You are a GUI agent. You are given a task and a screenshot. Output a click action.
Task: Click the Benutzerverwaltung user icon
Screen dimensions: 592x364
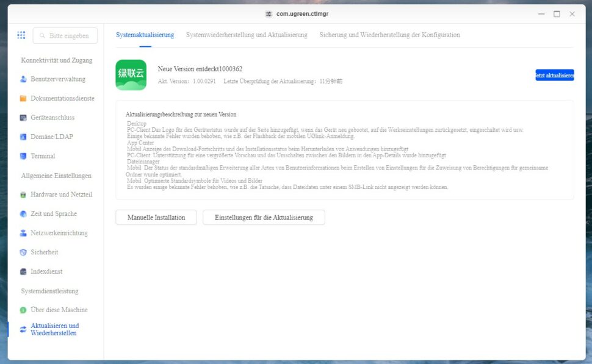tap(23, 79)
